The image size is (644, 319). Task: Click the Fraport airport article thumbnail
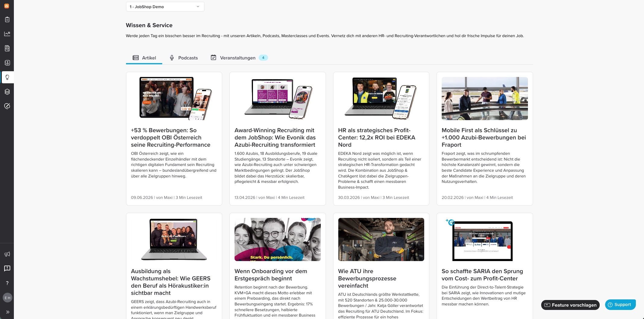point(485,99)
